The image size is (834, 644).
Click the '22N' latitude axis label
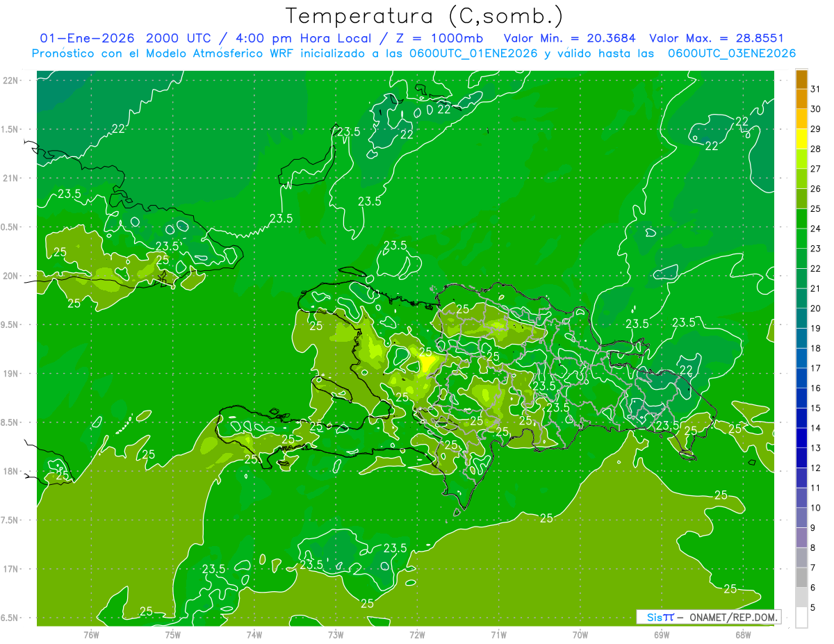(x=11, y=81)
